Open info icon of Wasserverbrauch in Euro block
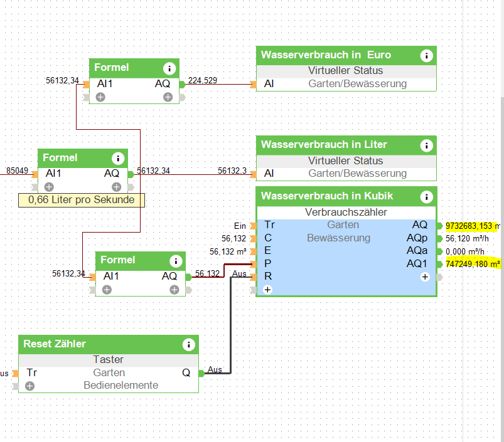This screenshot has height=442, width=504. click(426, 56)
